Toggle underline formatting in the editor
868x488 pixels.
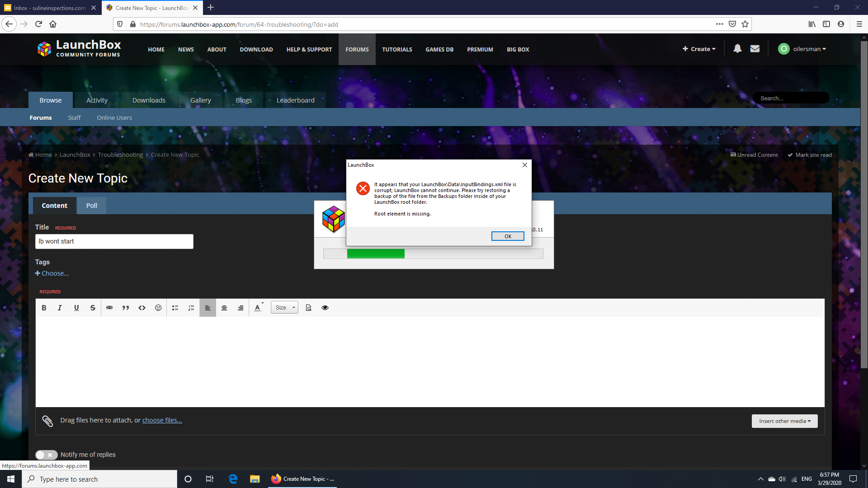point(76,308)
